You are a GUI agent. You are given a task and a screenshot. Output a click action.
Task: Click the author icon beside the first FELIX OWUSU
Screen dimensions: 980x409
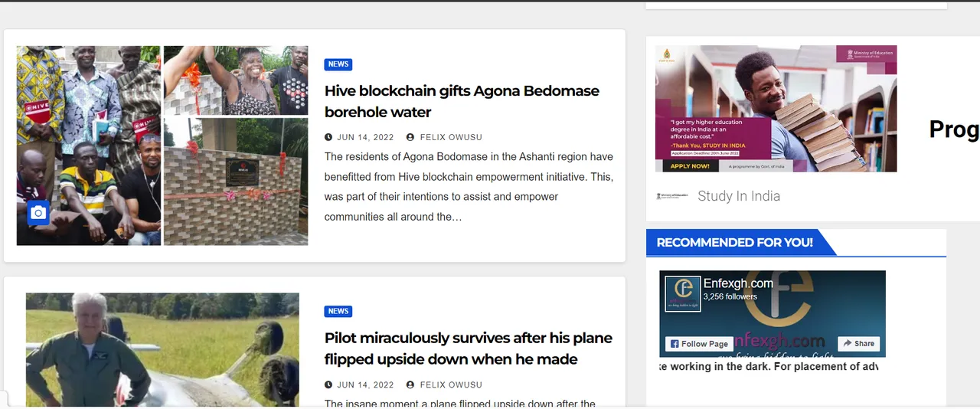point(410,137)
